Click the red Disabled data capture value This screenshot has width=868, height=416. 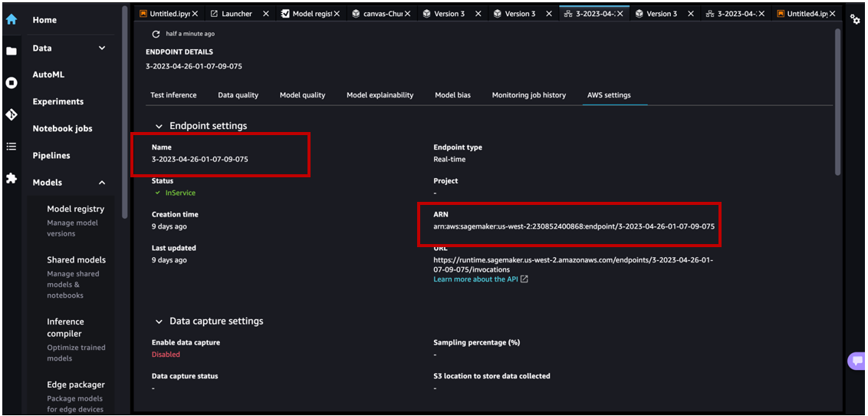[166, 354]
